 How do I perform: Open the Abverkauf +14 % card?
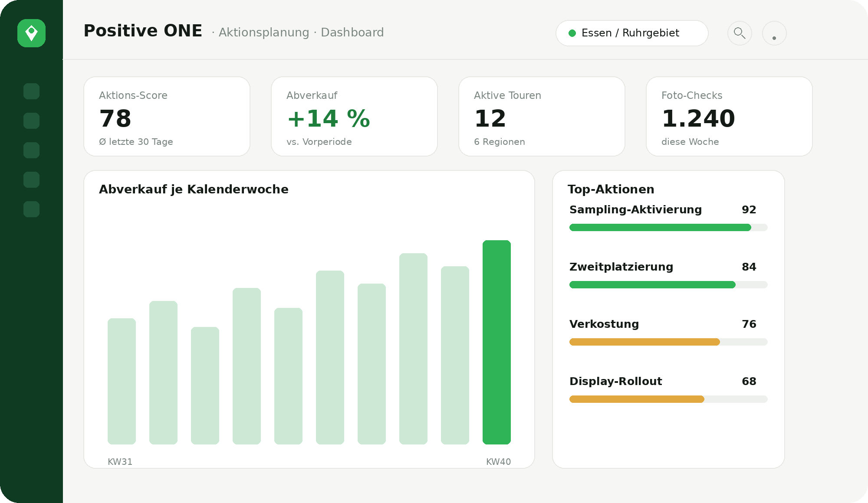pos(354,116)
